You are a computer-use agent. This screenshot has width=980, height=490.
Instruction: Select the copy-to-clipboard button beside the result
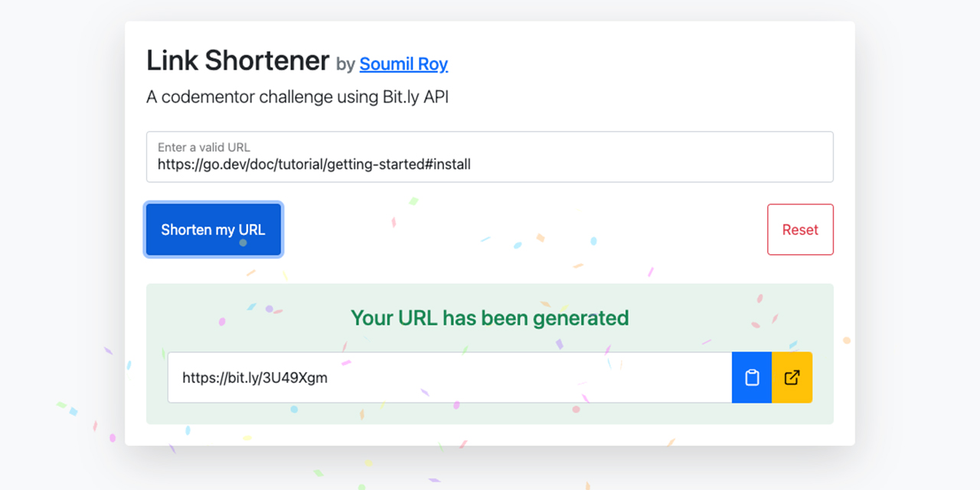(x=751, y=377)
